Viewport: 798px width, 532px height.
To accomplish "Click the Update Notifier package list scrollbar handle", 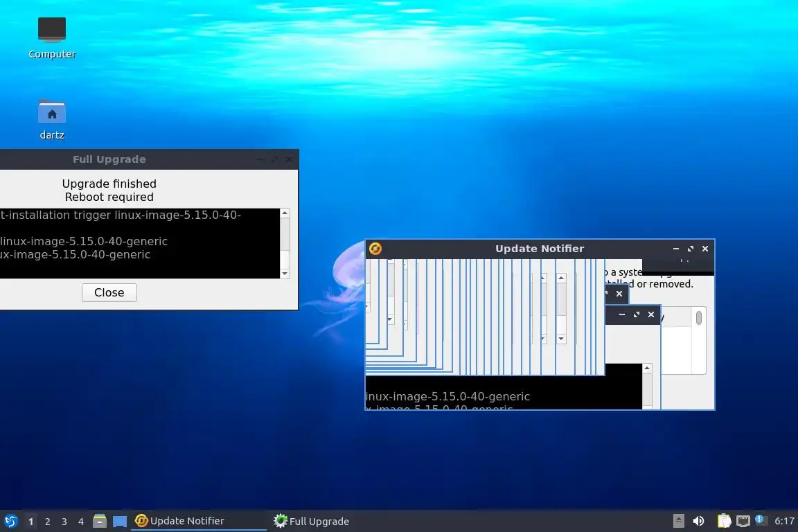I will (x=699, y=318).
